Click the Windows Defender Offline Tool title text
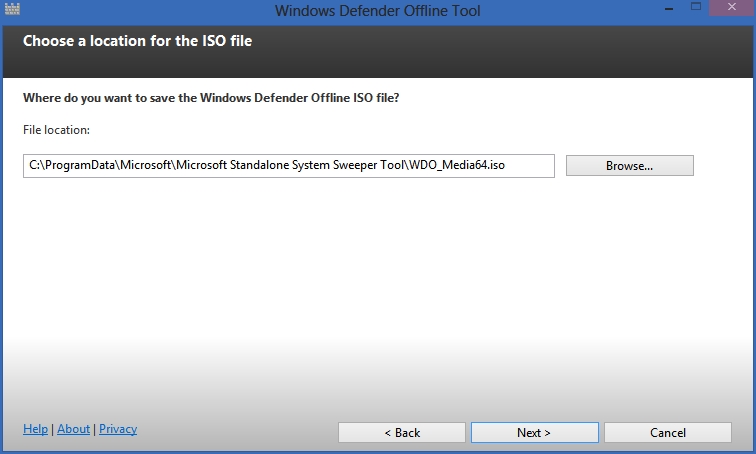This screenshot has width=756, height=454. [378, 11]
